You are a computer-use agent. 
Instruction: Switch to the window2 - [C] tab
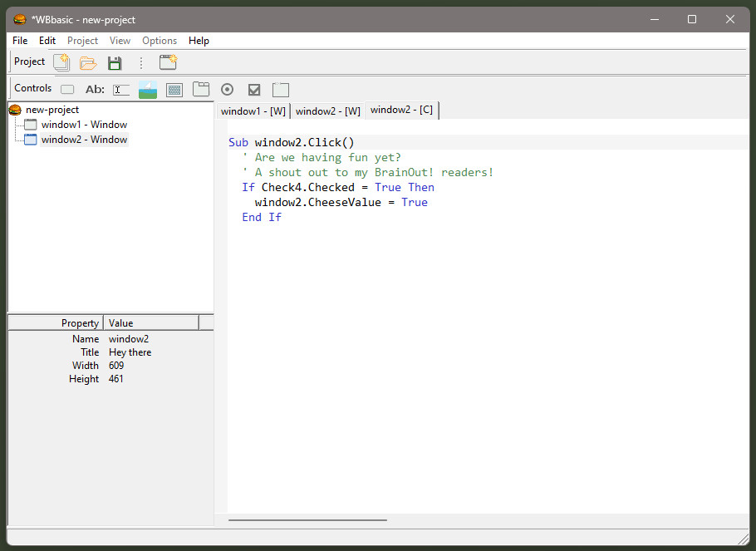pyautogui.click(x=401, y=110)
